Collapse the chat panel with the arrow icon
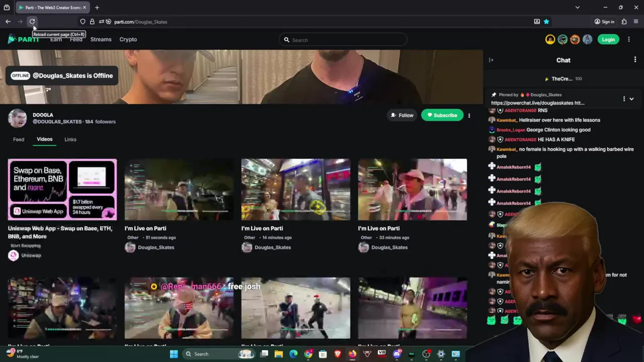The image size is (644, 362). (x=491, y=60)
